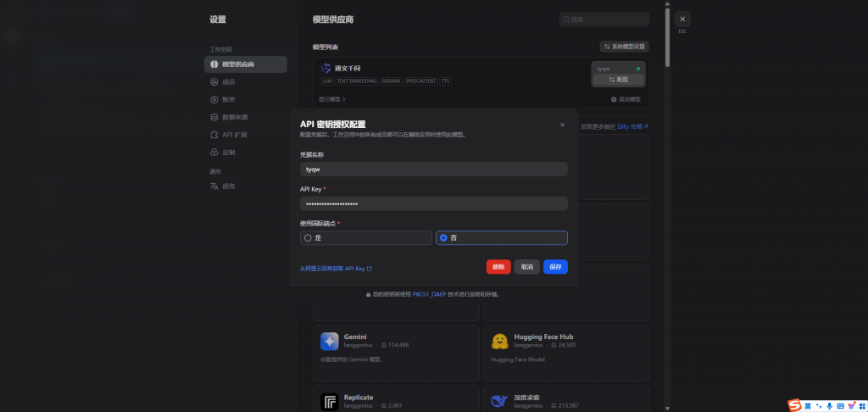The image size is (868, 412).
Task: Open the 数据来源 settings menu item
Action: pos(234,117)
